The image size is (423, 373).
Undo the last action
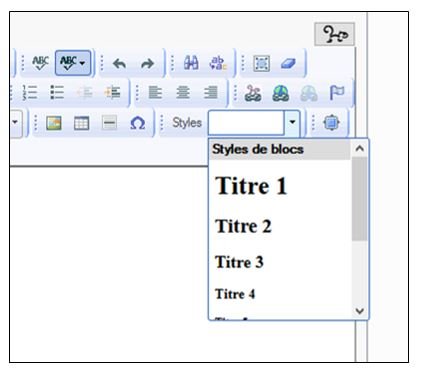point(119,63)
